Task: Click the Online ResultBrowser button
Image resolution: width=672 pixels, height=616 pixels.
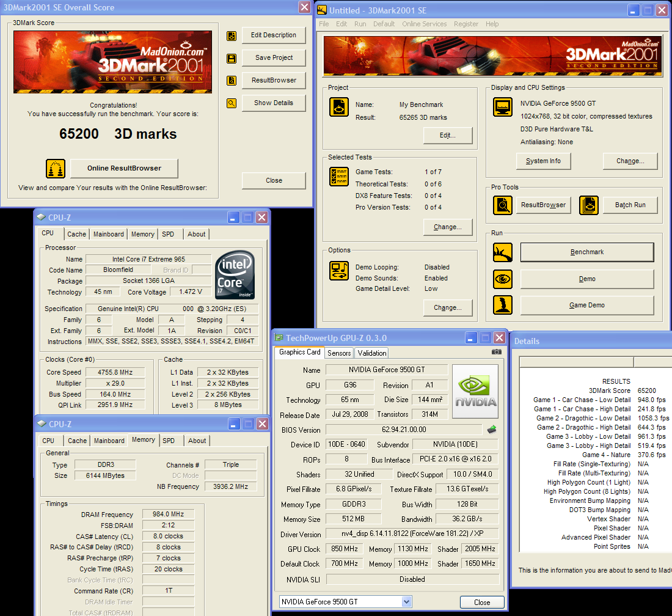Action: [124, 169]
